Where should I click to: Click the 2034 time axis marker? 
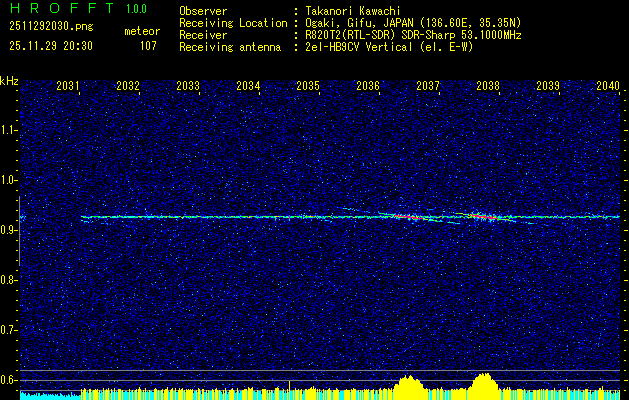click(x=248, y=86)
